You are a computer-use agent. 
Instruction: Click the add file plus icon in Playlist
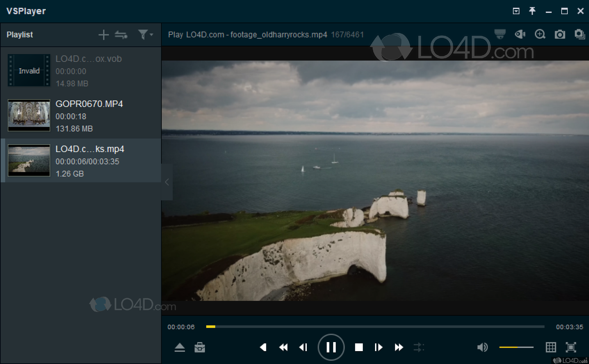click(104, 35)
